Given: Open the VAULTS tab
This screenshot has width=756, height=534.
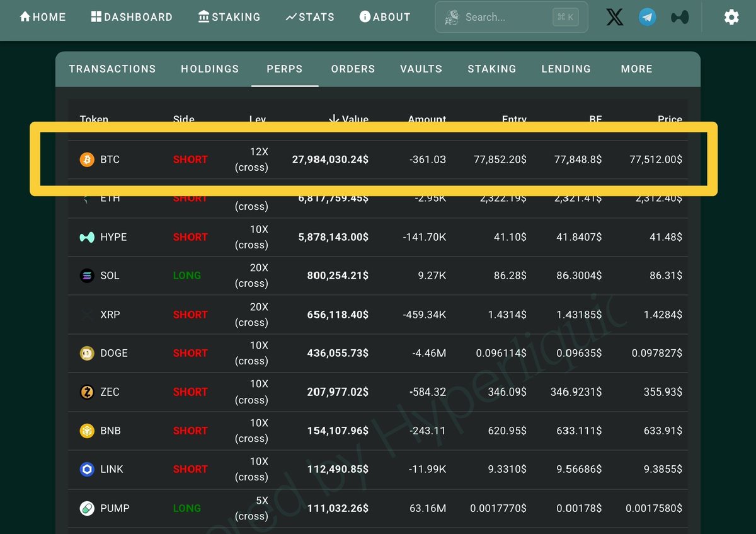Looking at the screenshot, I should [421, 69].
